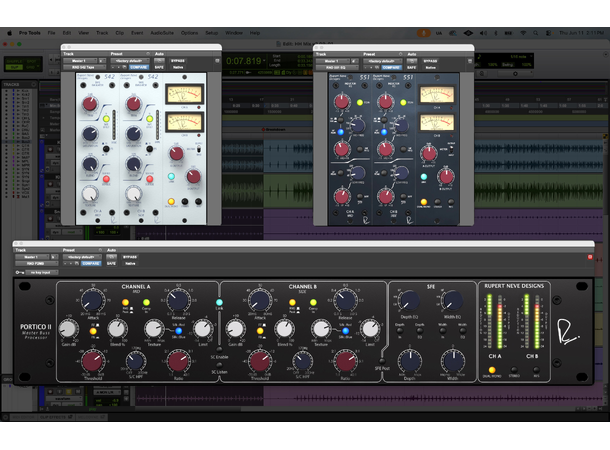Open Spotlight search in menu bar

point(536,33)
